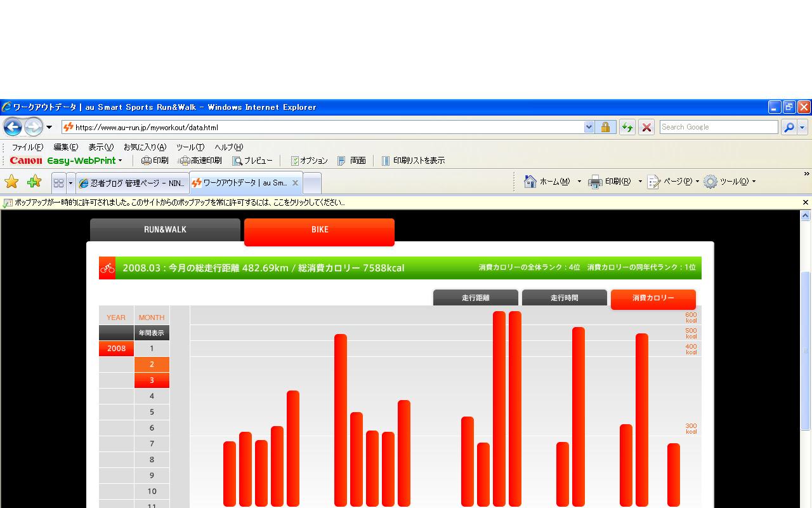Show 走行時間 riding time graph
This screenshot has height=508, width=812.
(564, 298)
